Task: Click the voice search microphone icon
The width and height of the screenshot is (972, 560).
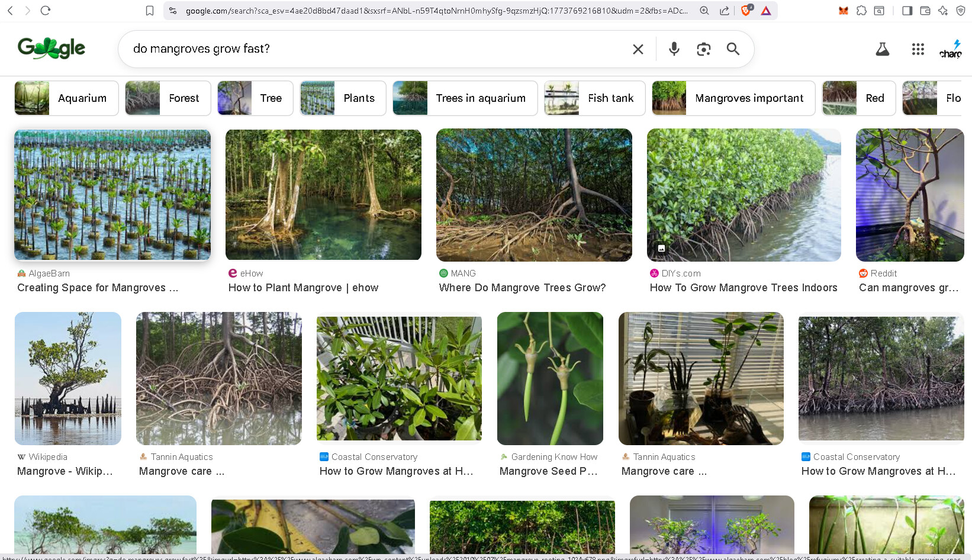Action: (x=674, y=49)
